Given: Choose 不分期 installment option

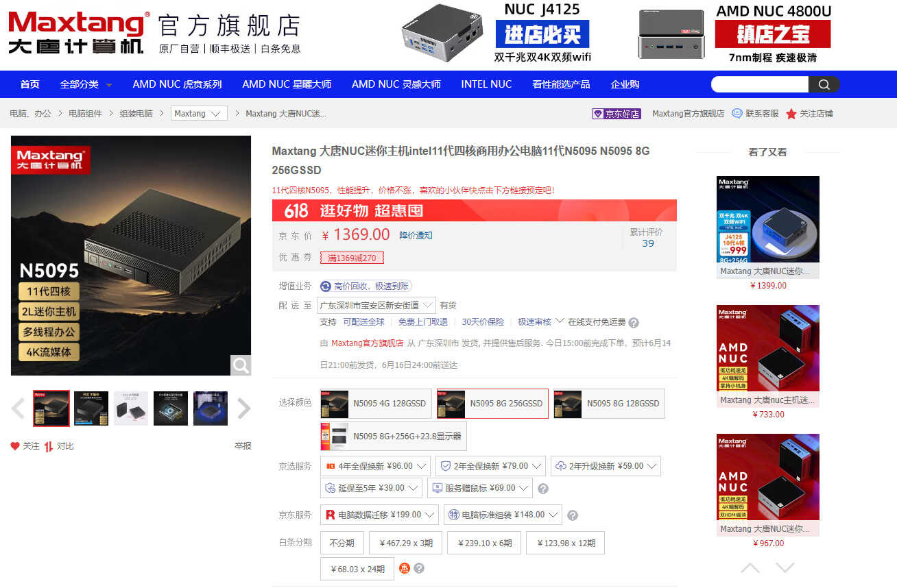Looking at the screenshot, I should (342, 543).
